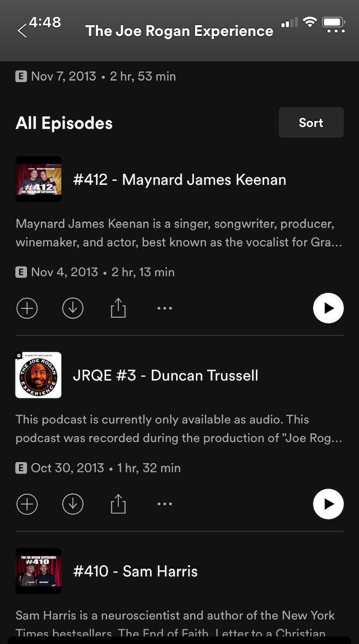Open episode title #410 - Sam Harris
The image size is (359, 644).
(x=135, y=571)
